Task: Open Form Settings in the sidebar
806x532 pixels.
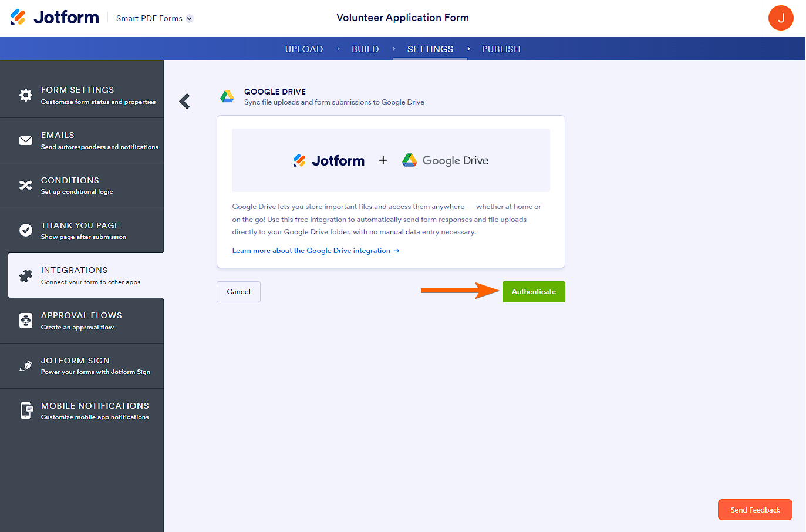Action: (x=82, y=95)
